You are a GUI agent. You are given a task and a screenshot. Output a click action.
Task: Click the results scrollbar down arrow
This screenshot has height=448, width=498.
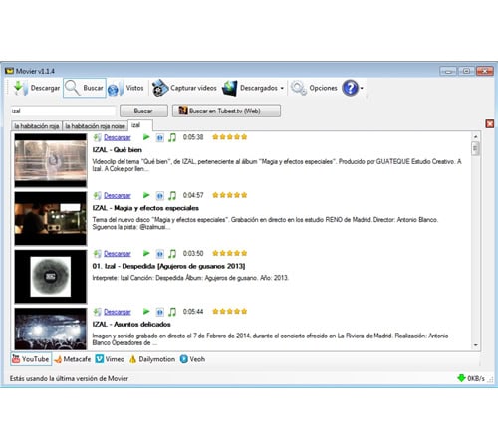coord(475,345)
